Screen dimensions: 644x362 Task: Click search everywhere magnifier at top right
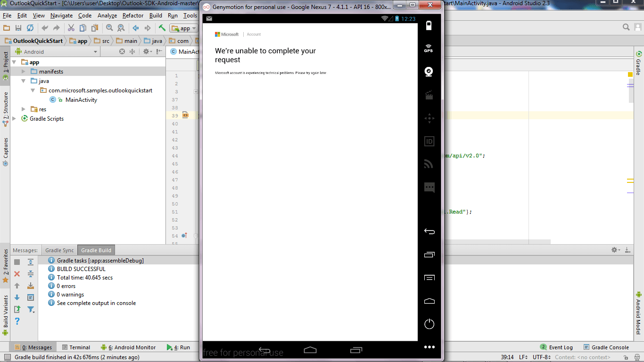pos(626,27)
